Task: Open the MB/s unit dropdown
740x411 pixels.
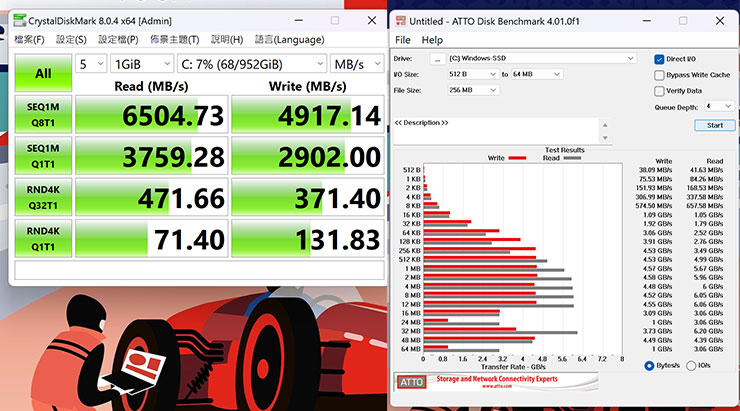Action: click(x=357, y=64)
